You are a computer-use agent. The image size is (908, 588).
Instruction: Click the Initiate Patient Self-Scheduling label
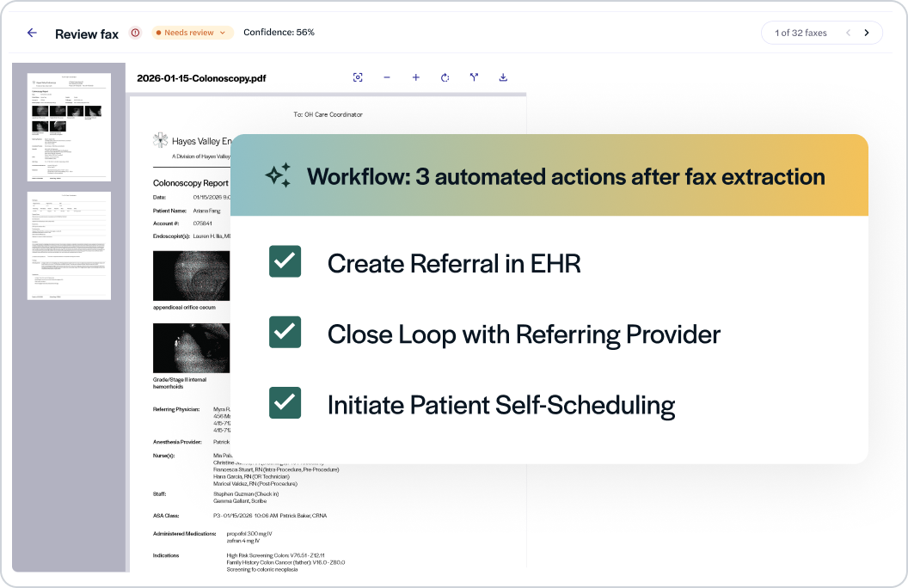[x=501, y=405]
